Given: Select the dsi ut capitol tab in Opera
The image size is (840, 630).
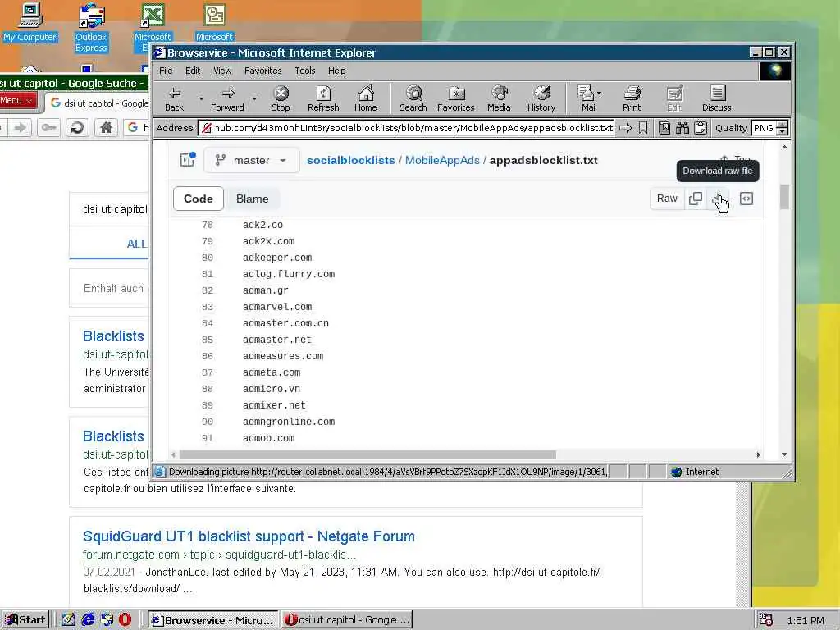Looking at the screenshot, I should 99,103.
